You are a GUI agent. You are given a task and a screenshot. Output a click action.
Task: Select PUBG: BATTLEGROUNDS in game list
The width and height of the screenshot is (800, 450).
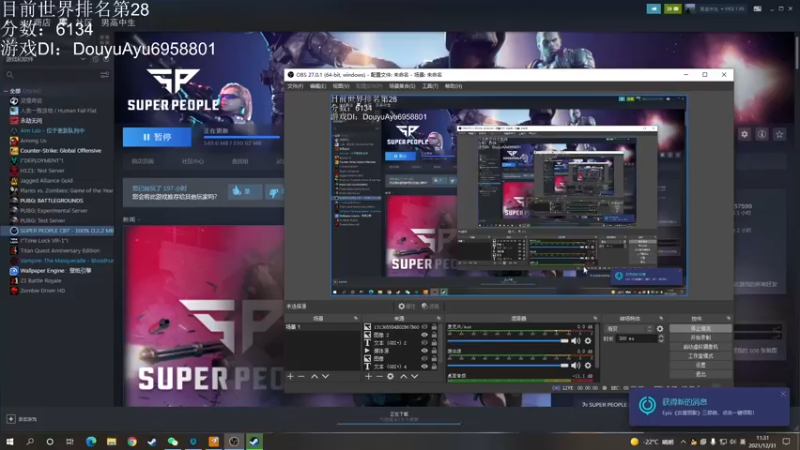pos(51,201)
